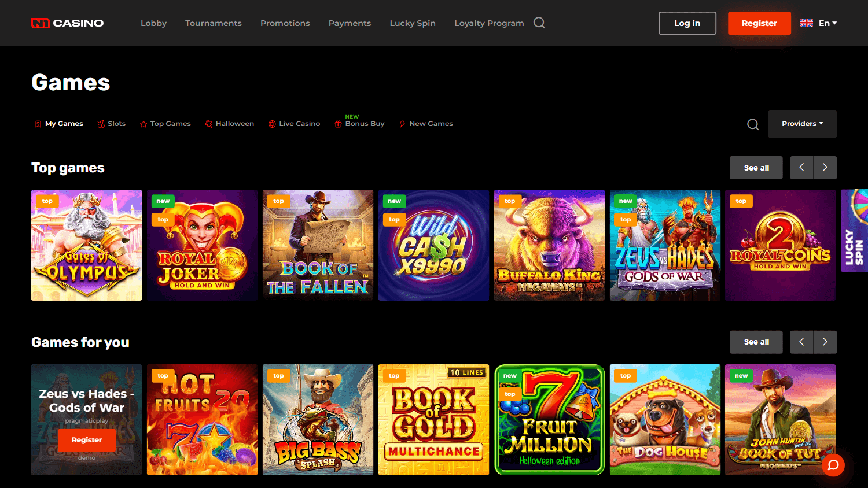The height and width of the screenshot is (488, 868).
Task: Click the games section search icon
Action: [x=752, y=124]
